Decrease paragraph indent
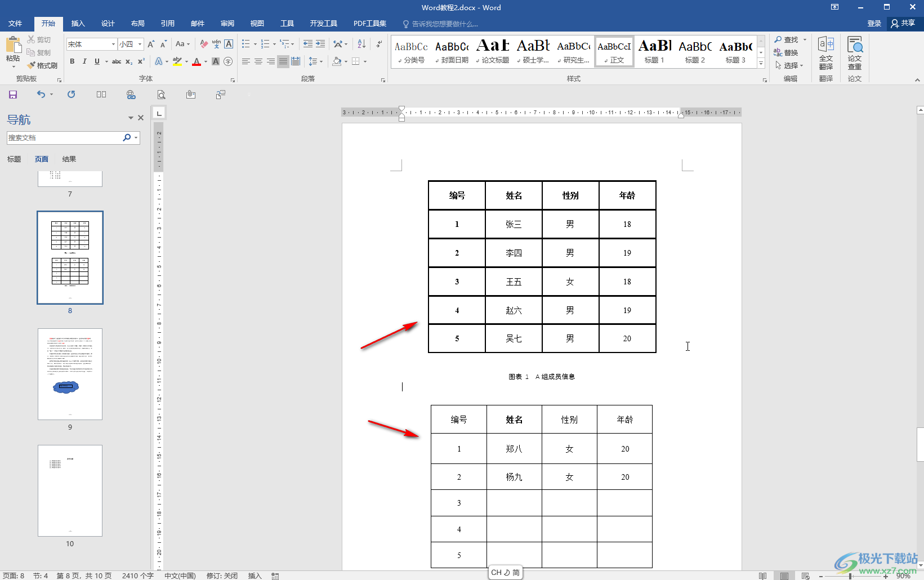The height and width of the screenshot is (580, 924). click(308, 44)
